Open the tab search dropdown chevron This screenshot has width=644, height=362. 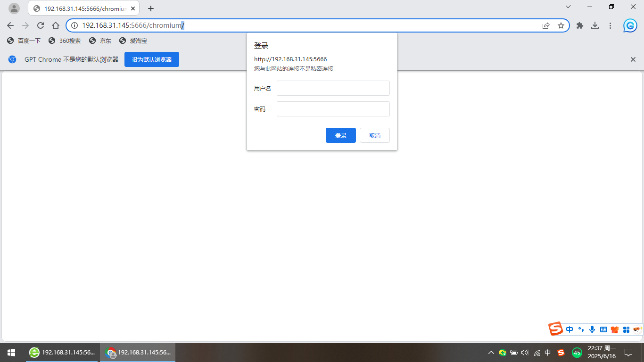coord(568,7)
